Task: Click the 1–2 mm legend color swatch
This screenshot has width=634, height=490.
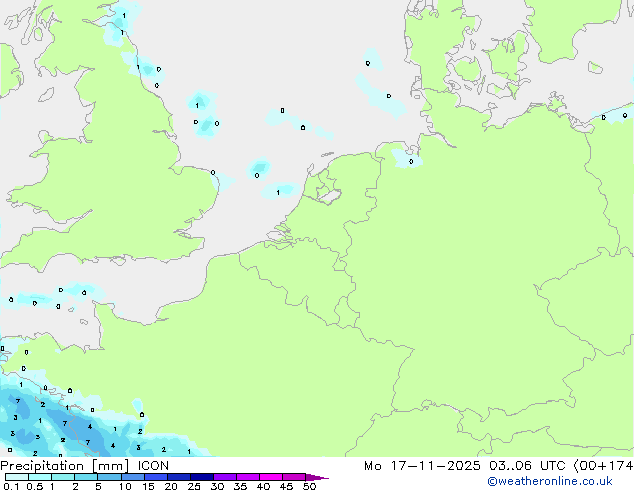Action: pos(63,477)
